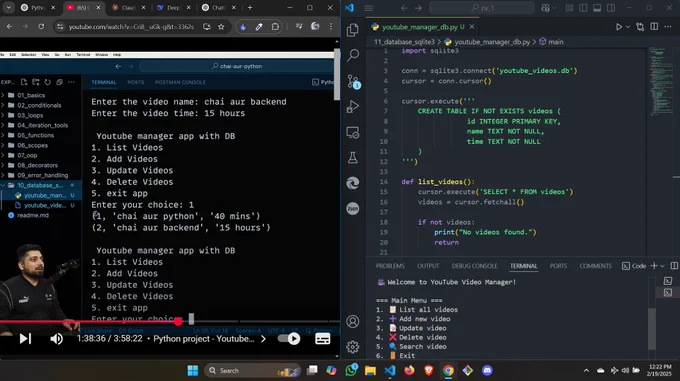The image size is (680, 381).
Task: Open editor More Actions ellipsis
Action: point(667,27)
